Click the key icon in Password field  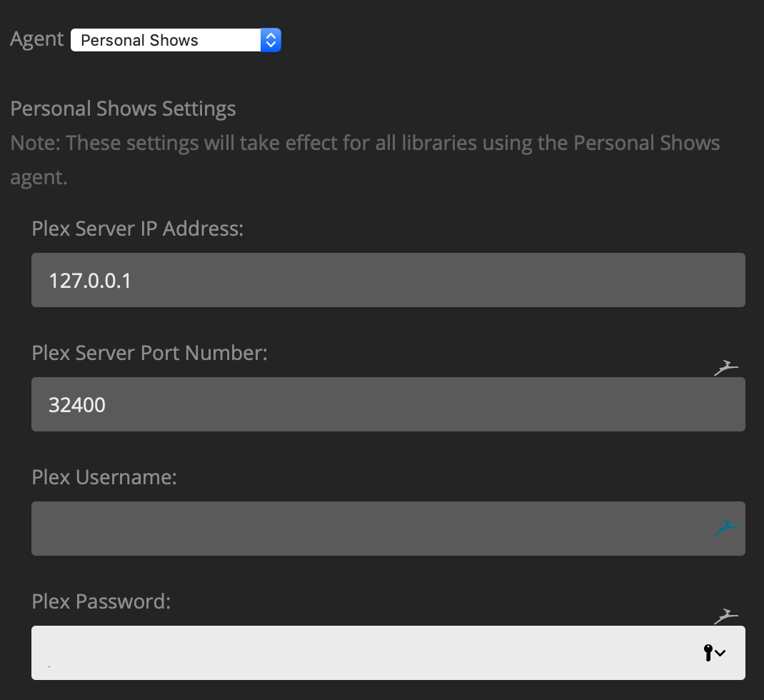(x=708, y=653)
